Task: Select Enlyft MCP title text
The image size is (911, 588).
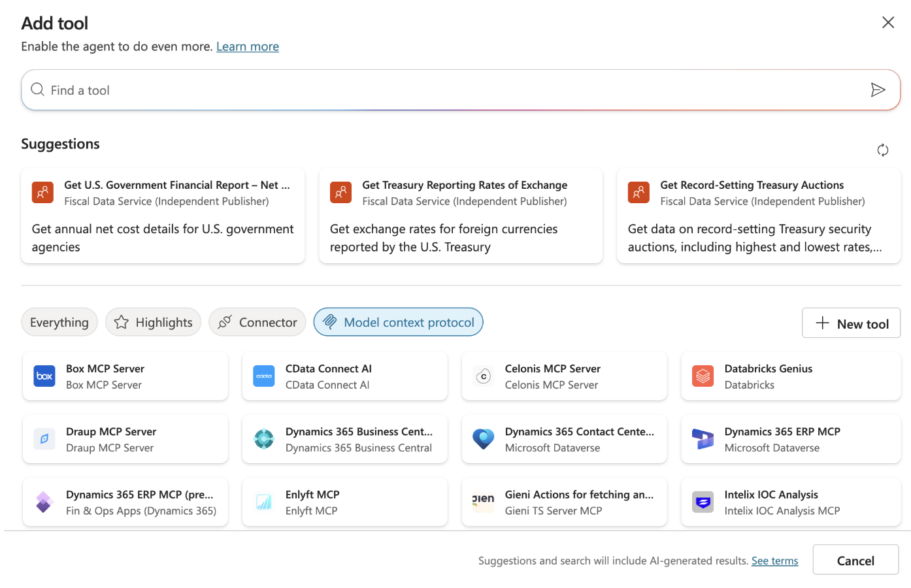Action: pyautogui.click(x=312, y=495)
